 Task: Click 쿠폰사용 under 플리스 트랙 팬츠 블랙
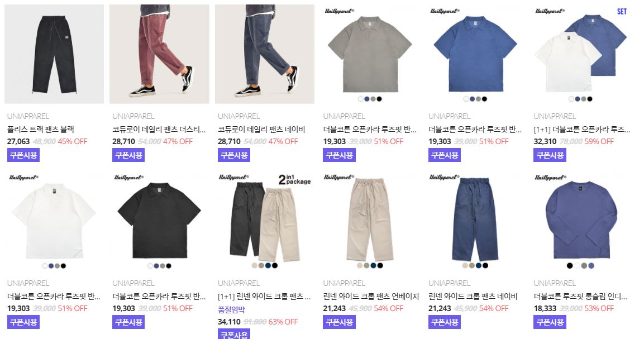23,155
